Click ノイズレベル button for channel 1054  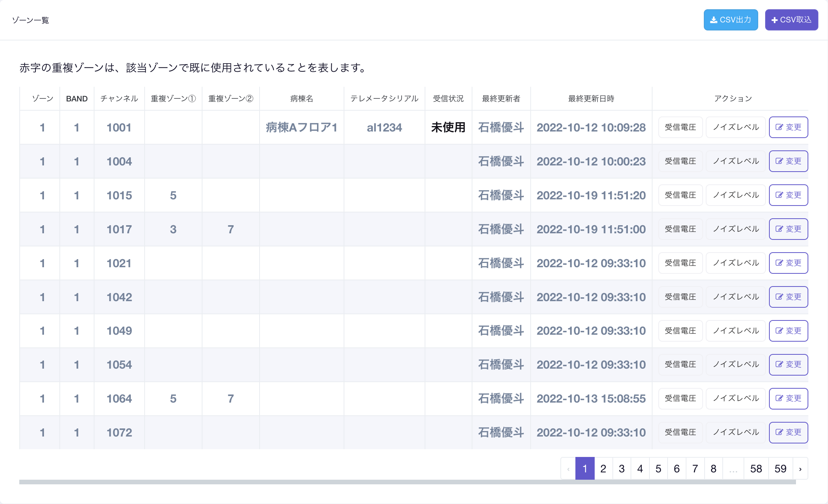click(735, 364)
